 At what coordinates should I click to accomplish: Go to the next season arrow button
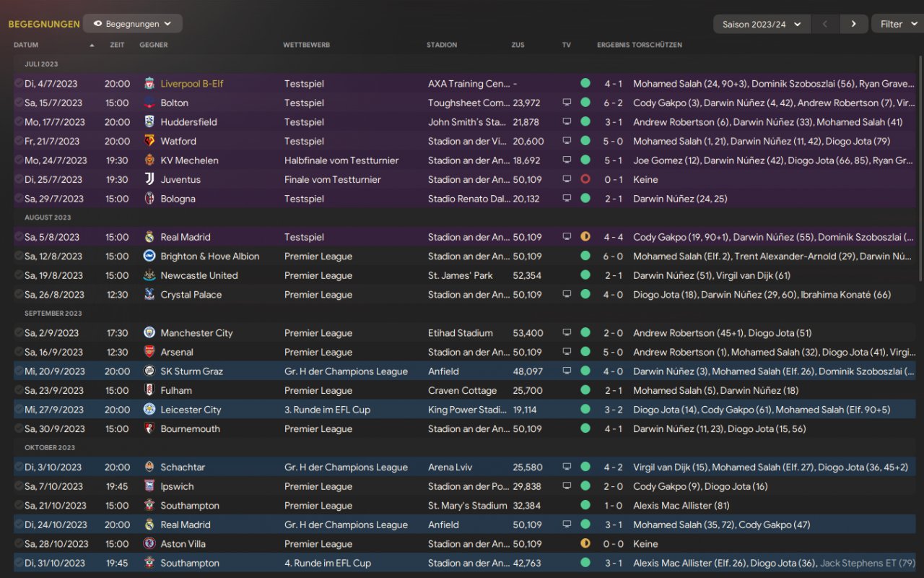tap(853, 24)
